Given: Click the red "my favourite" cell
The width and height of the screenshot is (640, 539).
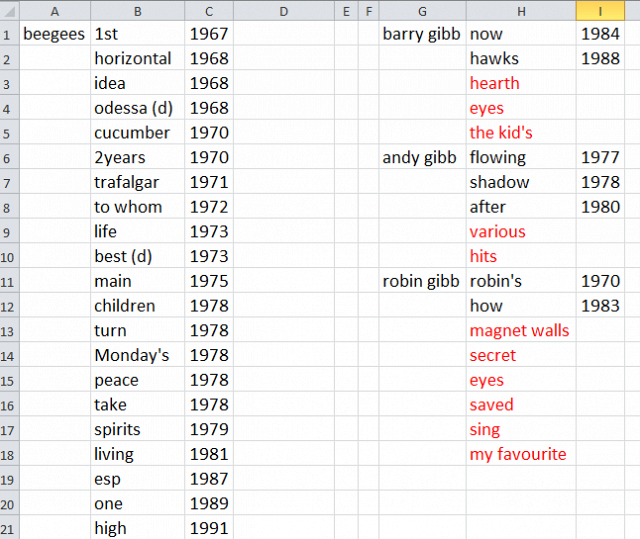Looking at the screenshot, I should pyautogui.click(x=518, y=454).
